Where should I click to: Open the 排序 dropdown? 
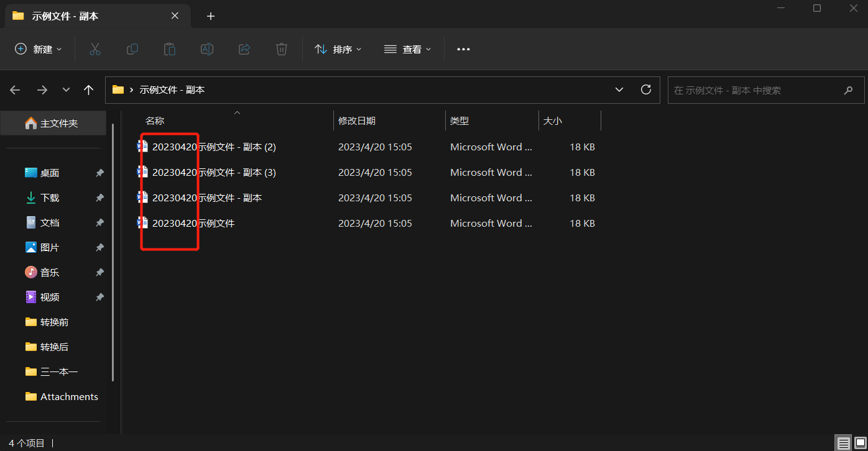(338, 49)
